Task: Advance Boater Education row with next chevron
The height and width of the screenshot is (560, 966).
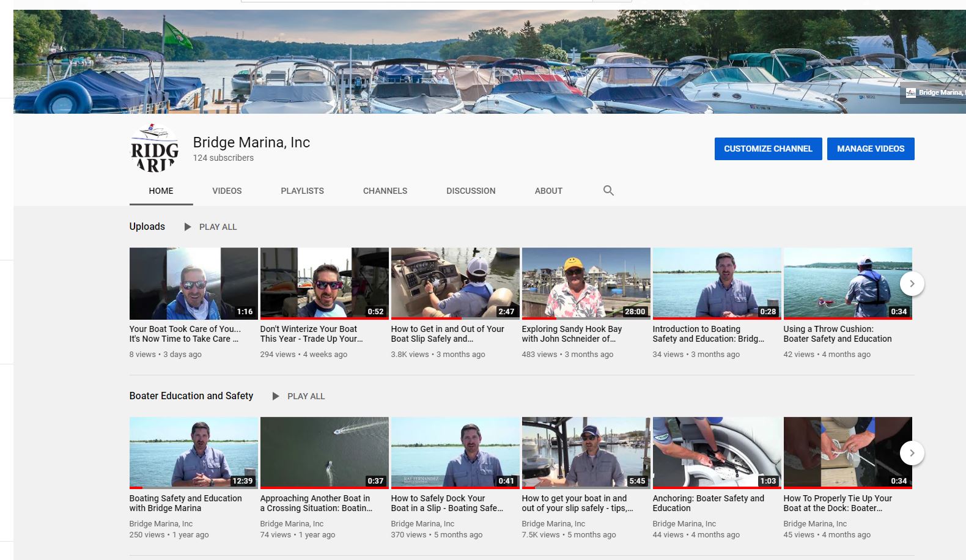Action: 912,453
